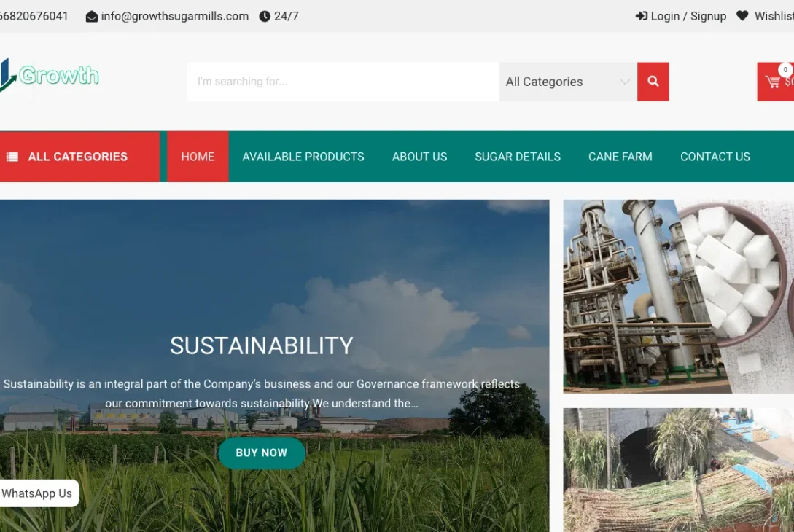Open CONTACT US navigation link

715,156
